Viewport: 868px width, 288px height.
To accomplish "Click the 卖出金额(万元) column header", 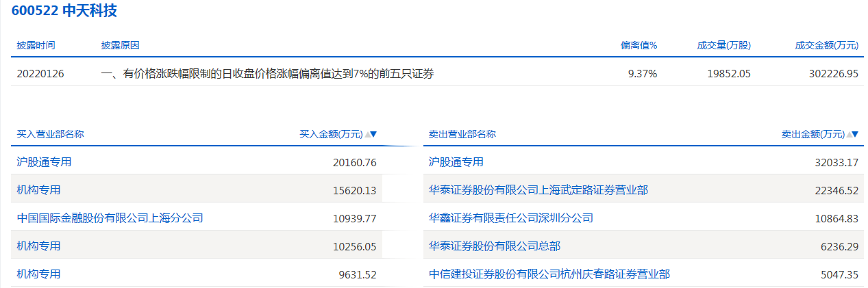I will click(813, 135).
